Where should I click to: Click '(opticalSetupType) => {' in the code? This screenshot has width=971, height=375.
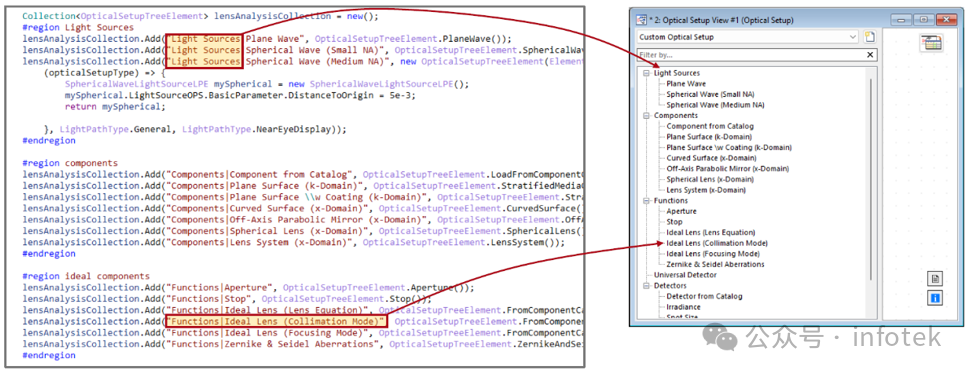(105, 72)
